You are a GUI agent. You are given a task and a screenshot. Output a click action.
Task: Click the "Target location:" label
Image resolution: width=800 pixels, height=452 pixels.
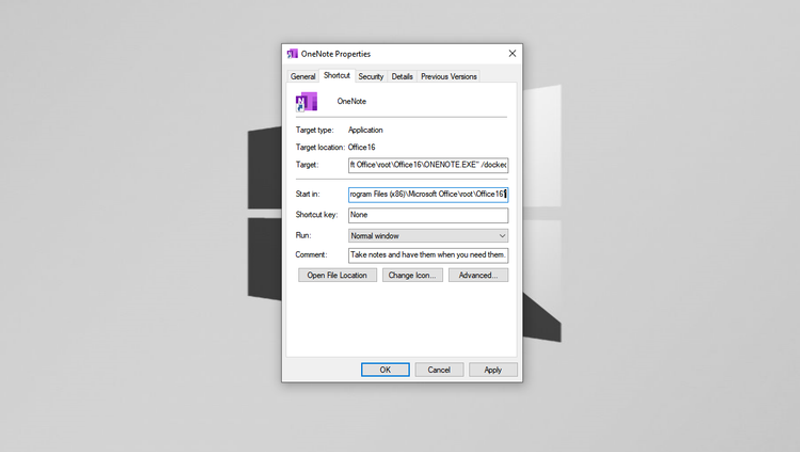[320, 147]
